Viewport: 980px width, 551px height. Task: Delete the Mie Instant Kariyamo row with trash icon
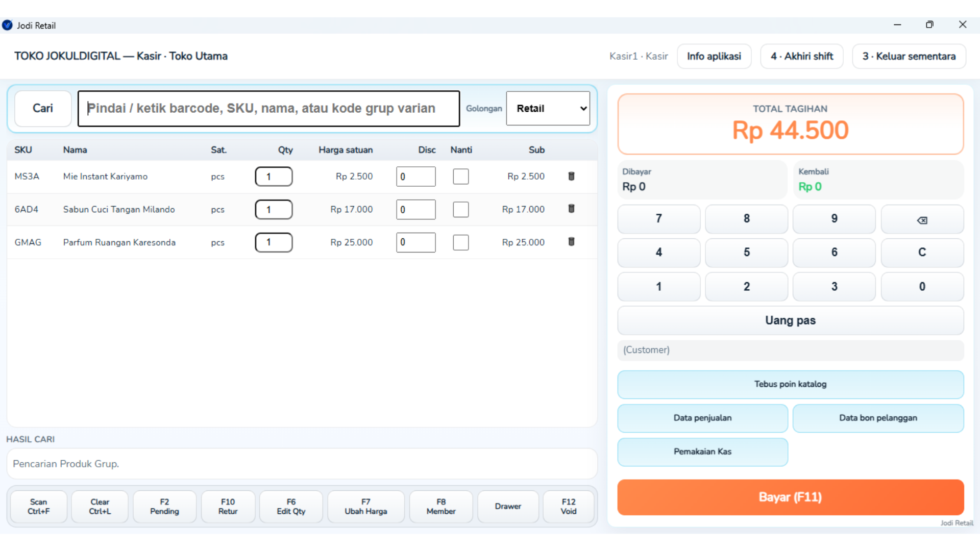(571, 176)
